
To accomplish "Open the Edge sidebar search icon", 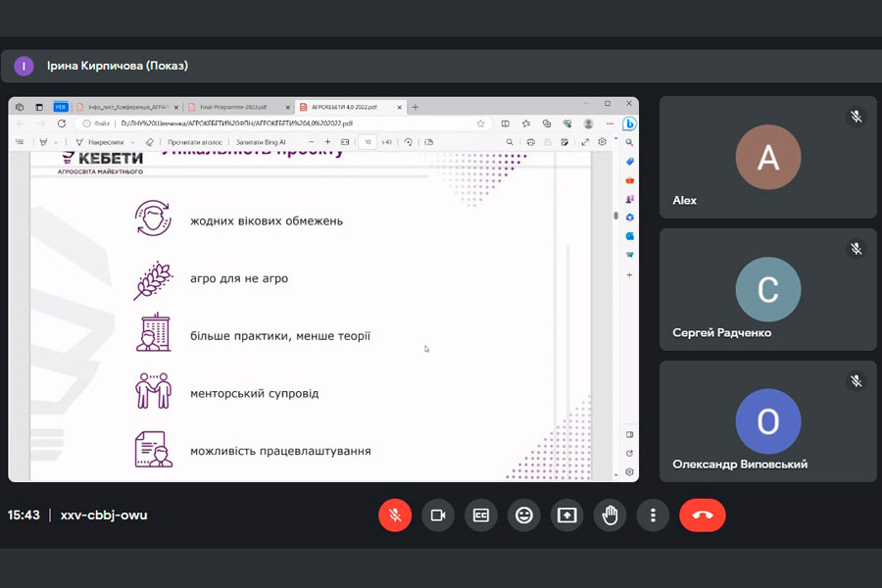I will pos(629,142).
